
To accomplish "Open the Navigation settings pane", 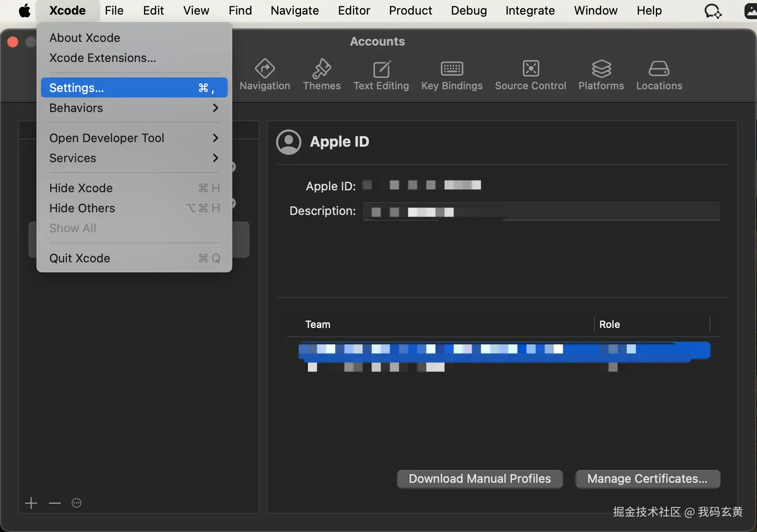I will pos(265,75).
